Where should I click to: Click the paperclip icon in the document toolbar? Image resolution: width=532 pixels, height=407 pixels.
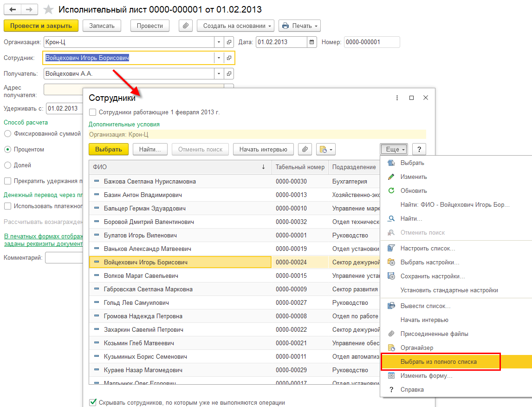click(x=186, y=26)
